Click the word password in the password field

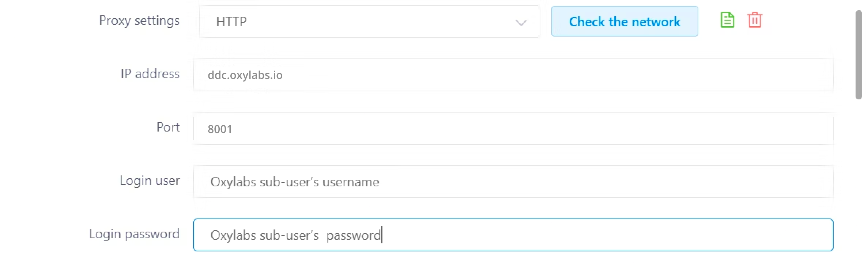click(x=353, y=236)
